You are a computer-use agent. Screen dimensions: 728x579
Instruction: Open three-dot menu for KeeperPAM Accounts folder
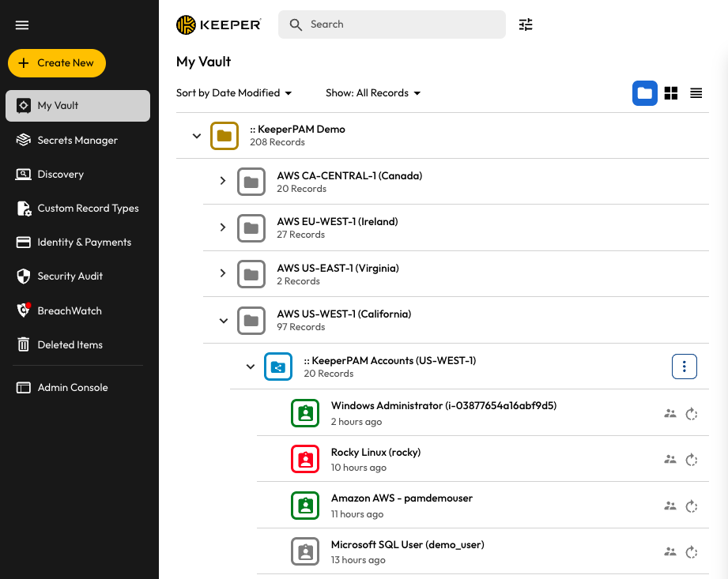pos(685,367)
